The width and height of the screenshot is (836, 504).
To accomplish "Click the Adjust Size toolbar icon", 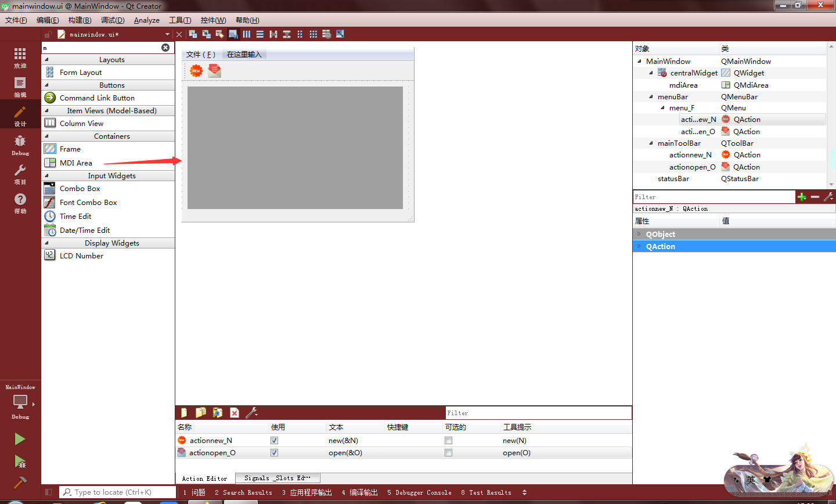I will 340,34.
